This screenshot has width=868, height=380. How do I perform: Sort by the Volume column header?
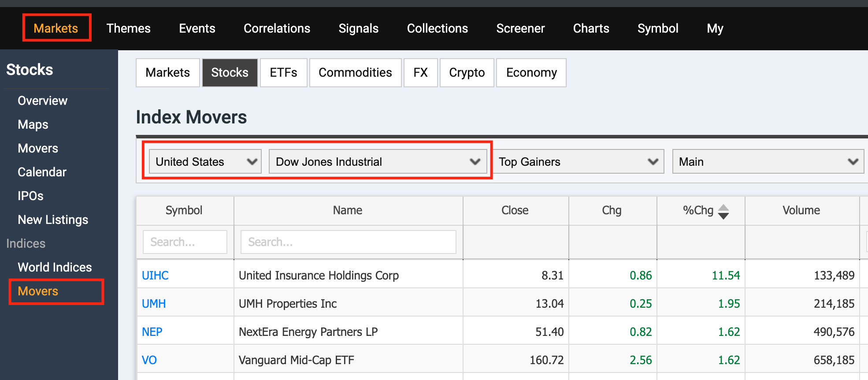(x=801, y=210)
